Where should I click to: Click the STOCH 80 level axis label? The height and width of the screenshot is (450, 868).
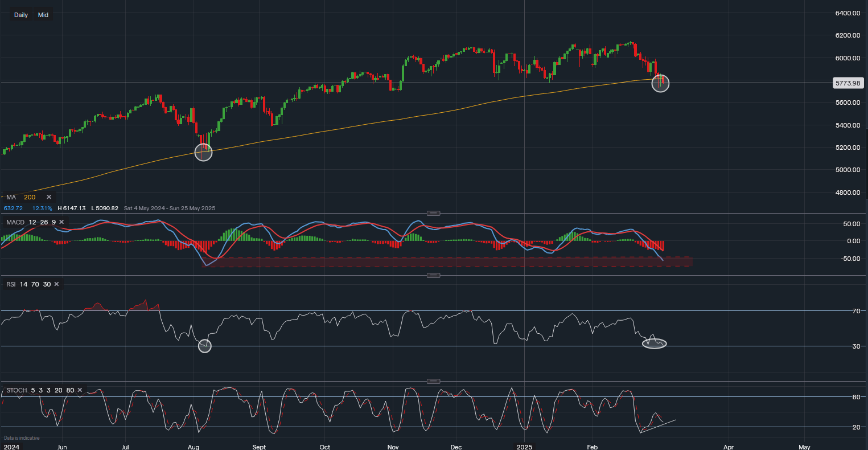[855, 397]
